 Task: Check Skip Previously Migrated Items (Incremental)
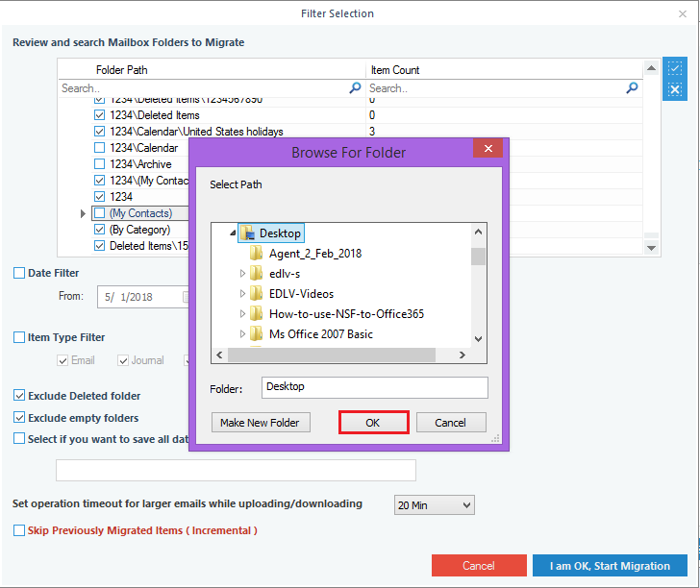[19, 530]
